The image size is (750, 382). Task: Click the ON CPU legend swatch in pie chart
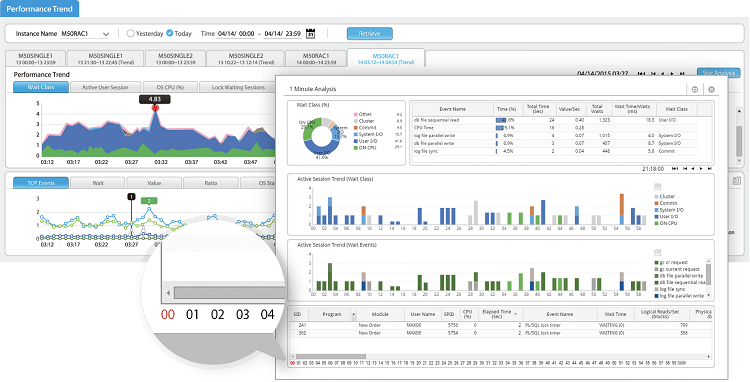click(355, 148)
